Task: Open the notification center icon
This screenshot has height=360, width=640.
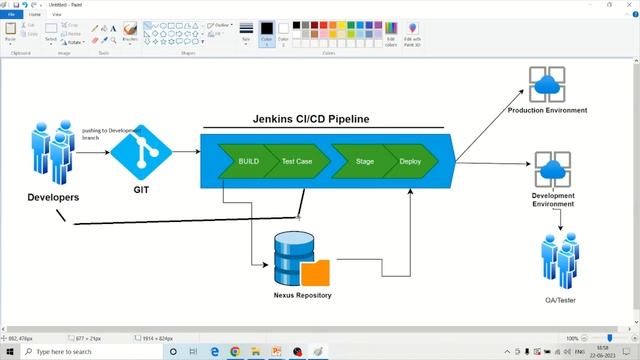Action: click(x=627, y=351)
